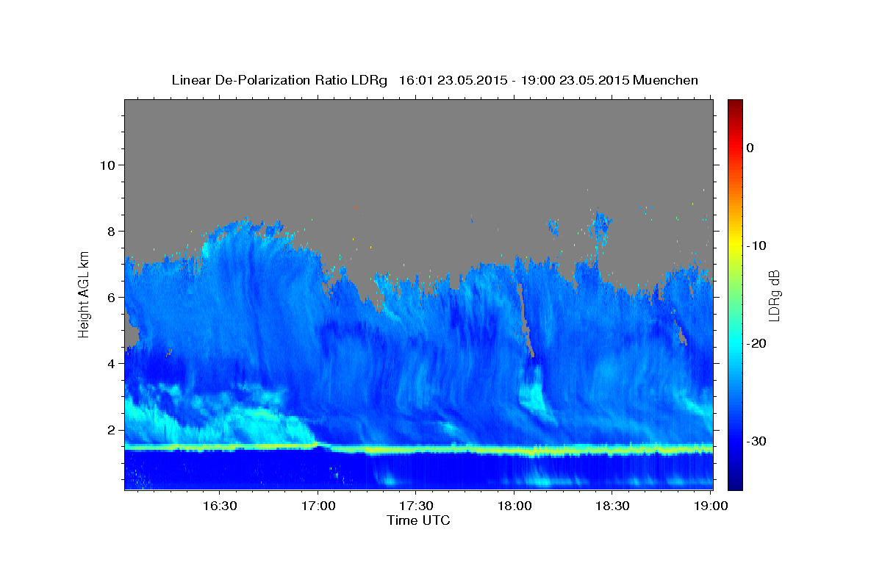Click the height tick label 2
The image size is (882, 588).
pos(110,429)
